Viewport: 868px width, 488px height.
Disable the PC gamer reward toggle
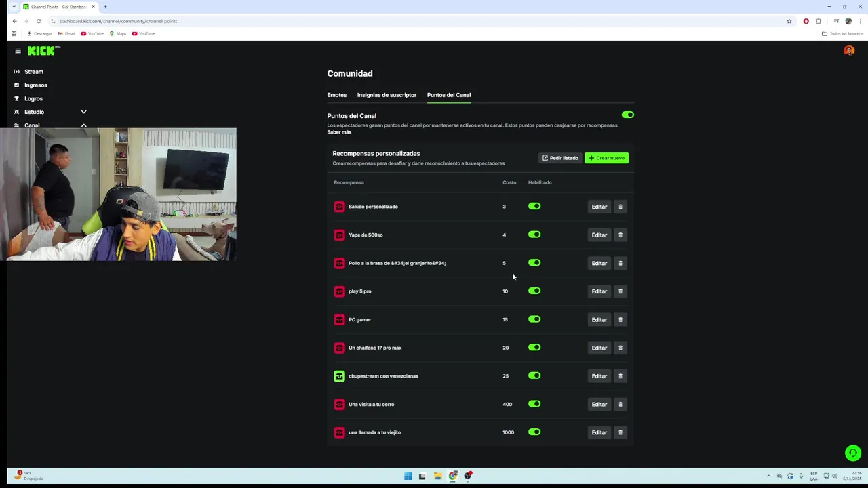coord(534,319)
